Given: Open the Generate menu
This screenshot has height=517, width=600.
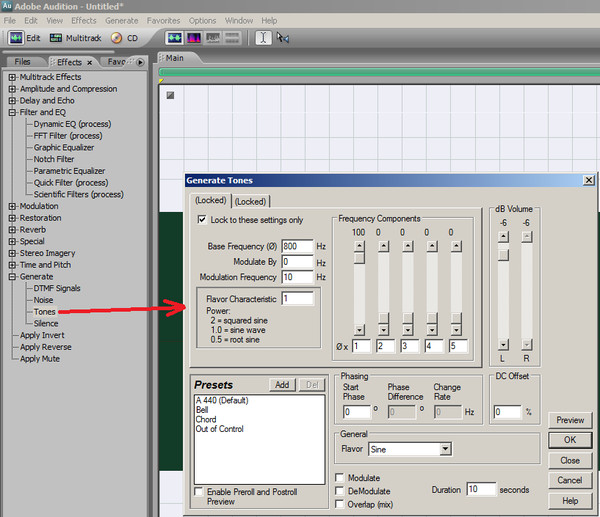Looking at the screenshot, I should (x=122, y=21).
